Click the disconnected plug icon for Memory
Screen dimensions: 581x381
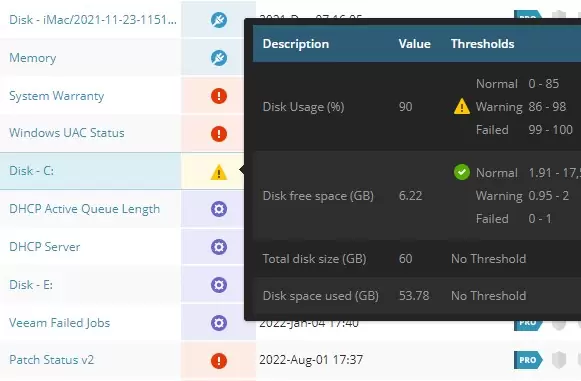pyautogui.click(x=219, y=58)
